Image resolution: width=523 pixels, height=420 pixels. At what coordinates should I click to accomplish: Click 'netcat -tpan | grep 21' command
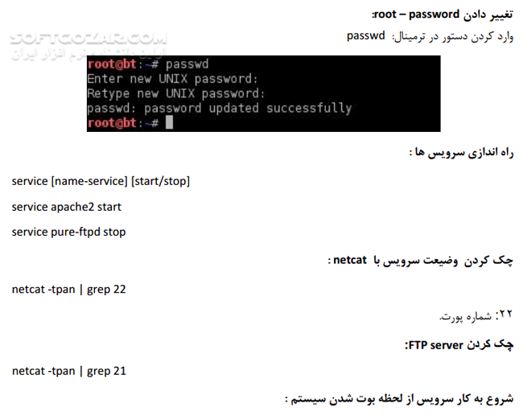click(69, 371)
